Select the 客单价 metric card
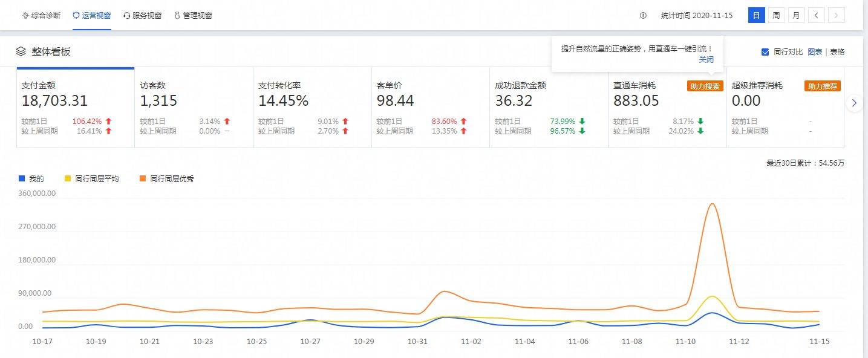Viewport: 868px width, 358px height. 431,108
